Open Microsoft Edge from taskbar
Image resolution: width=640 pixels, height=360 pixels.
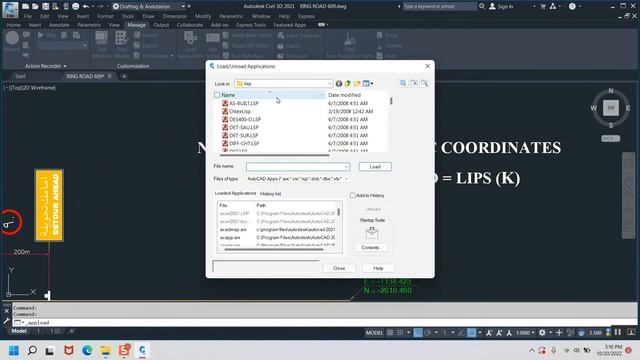pos(87,351)
